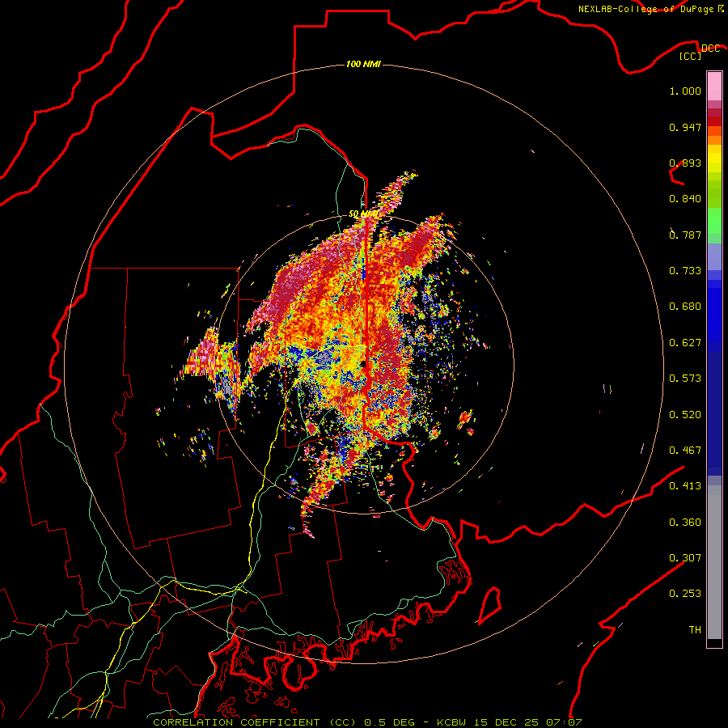Click the 0.520 scale value

(685, 415)
